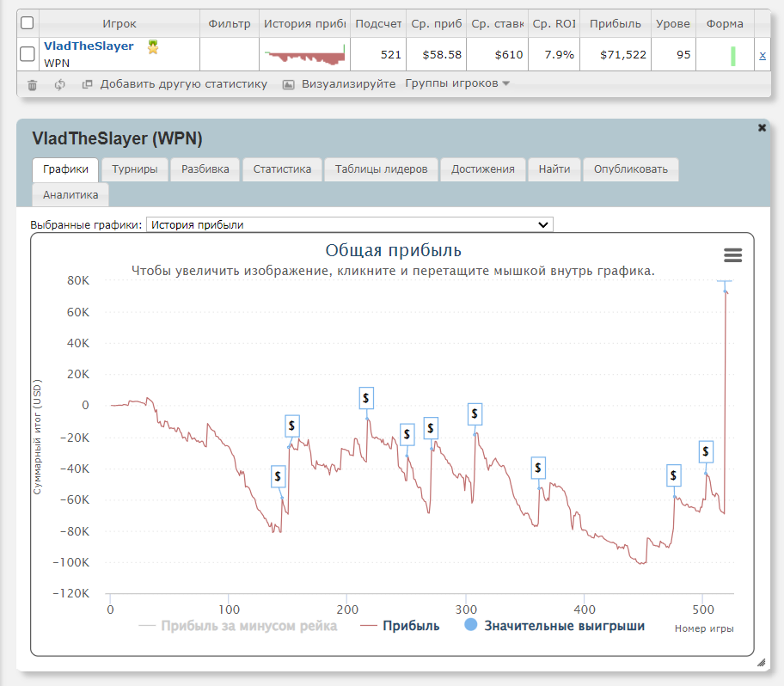Open the chart hamburger menu

coord(732,255)
